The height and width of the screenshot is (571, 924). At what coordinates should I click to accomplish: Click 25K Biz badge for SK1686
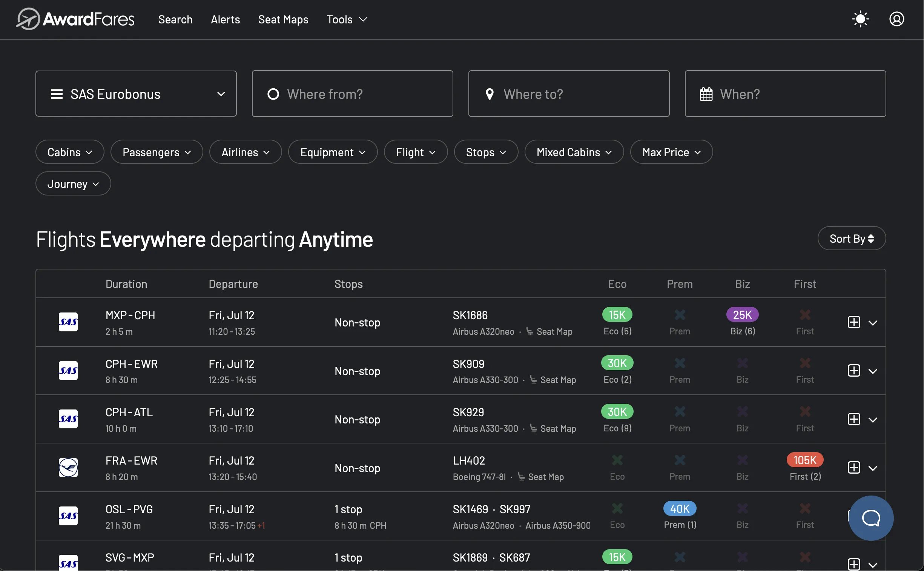[742, 315]
